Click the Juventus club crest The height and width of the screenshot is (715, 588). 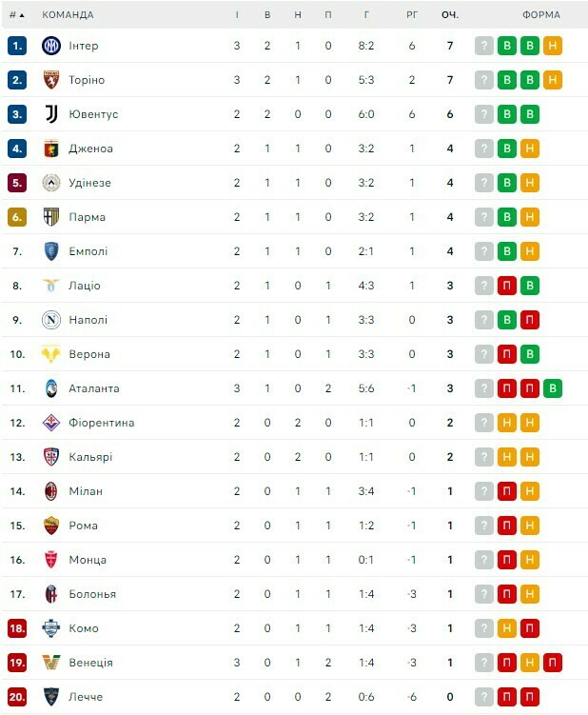pos(51,114)
